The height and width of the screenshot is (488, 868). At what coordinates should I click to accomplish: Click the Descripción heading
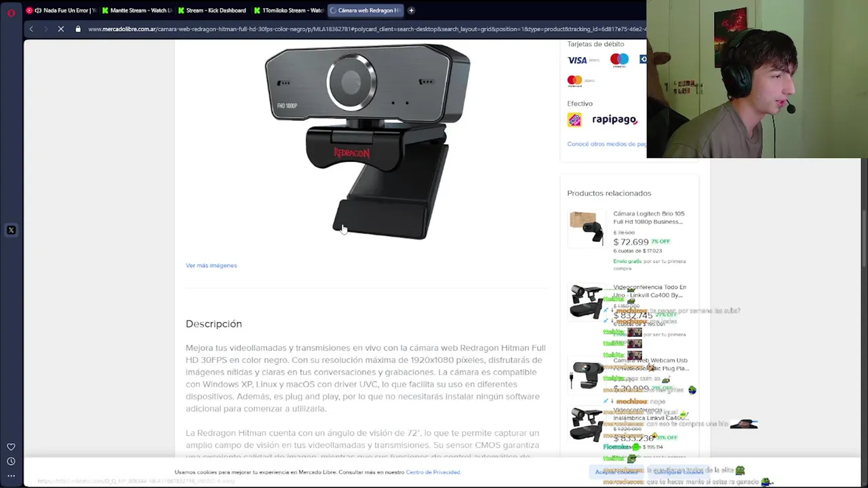214,324
